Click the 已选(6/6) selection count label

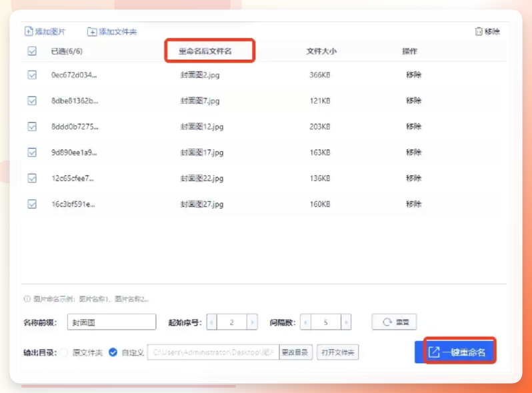pyautogui.click(x=67, y=51)
